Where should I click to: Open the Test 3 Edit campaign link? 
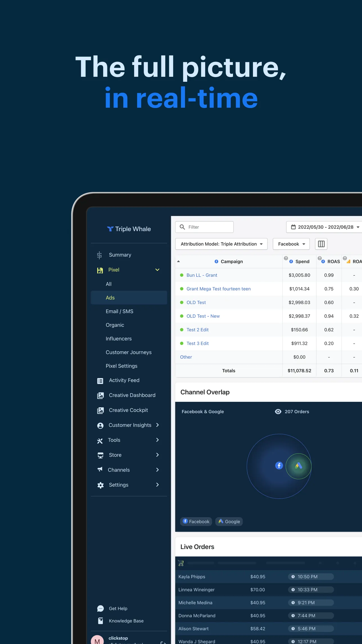198,343
